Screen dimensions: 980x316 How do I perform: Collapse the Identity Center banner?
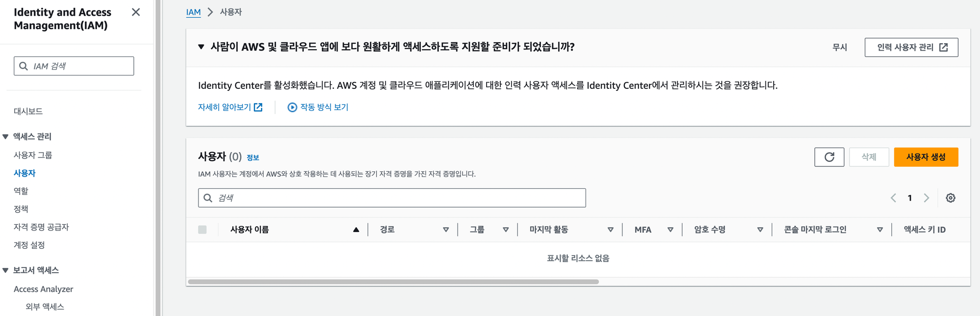tap(201, 47)
